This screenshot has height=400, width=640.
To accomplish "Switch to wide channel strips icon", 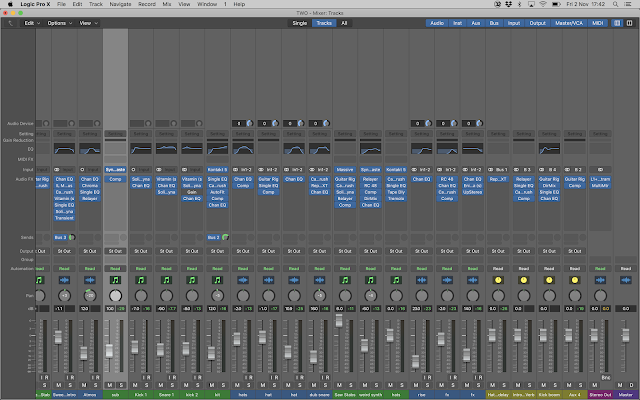I will (x=630, y=23).
